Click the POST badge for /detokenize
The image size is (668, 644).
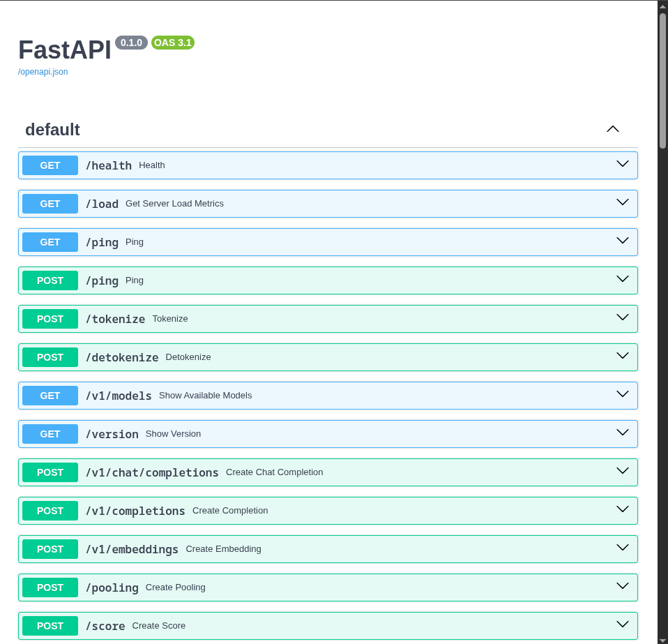(50, 357)
